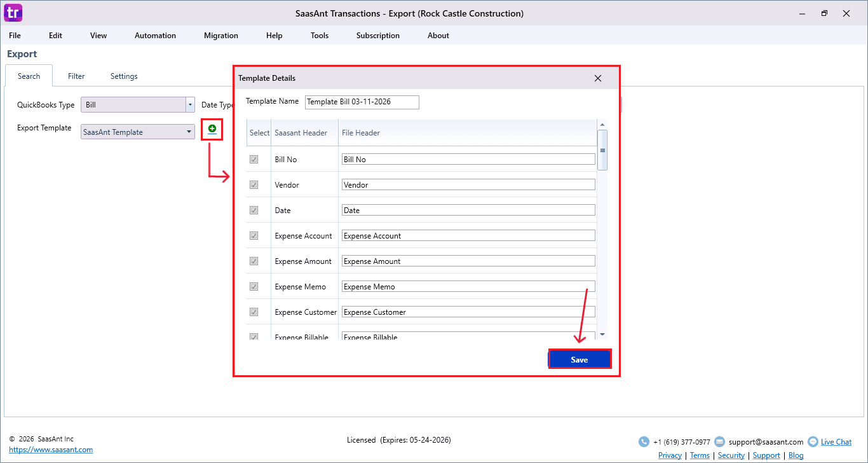Viewport: 868px width, 463px height.
Task: Click scroll down arrow in template list
Action: [602, 335]
